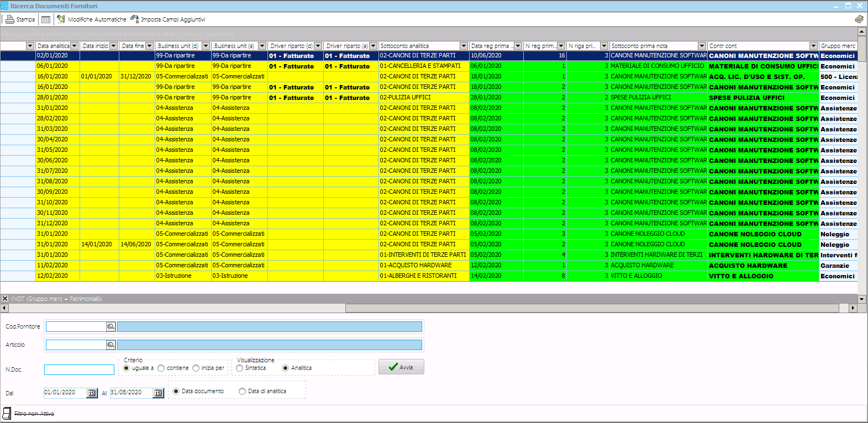Open the Al date calendar picker

158,393
